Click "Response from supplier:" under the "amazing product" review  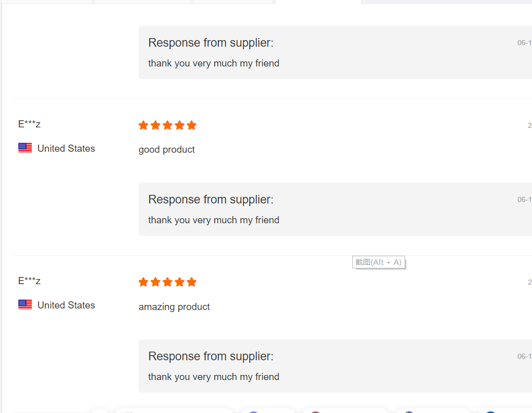tap(211, 356)
